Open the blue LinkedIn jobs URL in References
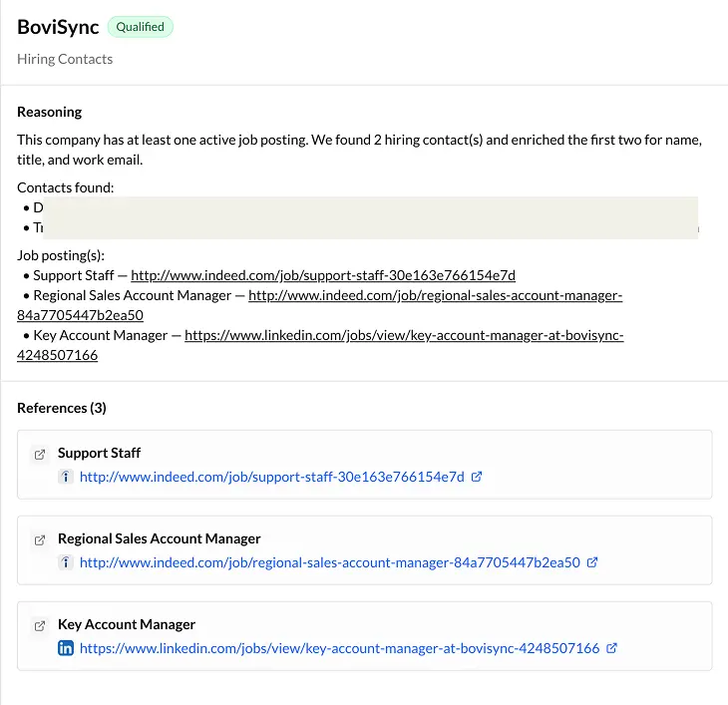 [339, 648]
